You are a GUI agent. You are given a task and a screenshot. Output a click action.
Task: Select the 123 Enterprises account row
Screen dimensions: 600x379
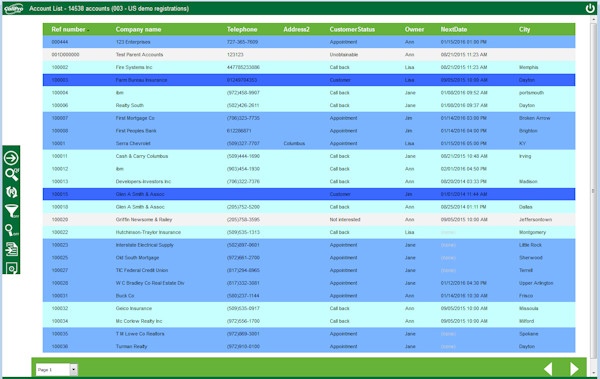pyautogui.click(x=309, y=42)
